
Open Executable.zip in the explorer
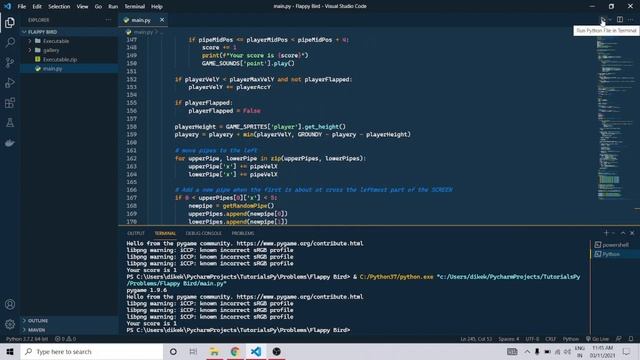click(60, 60)
